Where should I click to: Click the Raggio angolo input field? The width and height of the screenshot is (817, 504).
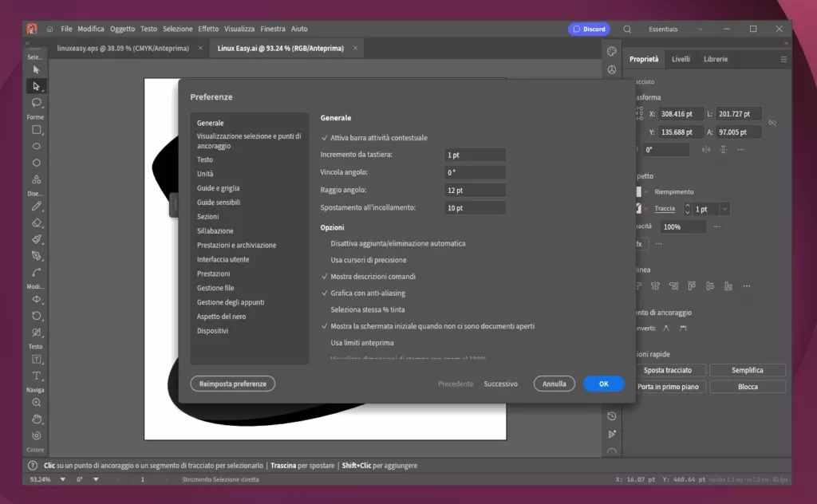[x=475, y=191]
